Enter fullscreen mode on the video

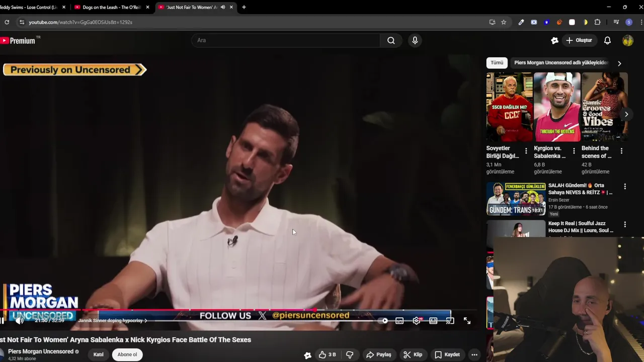coord(467,321)
